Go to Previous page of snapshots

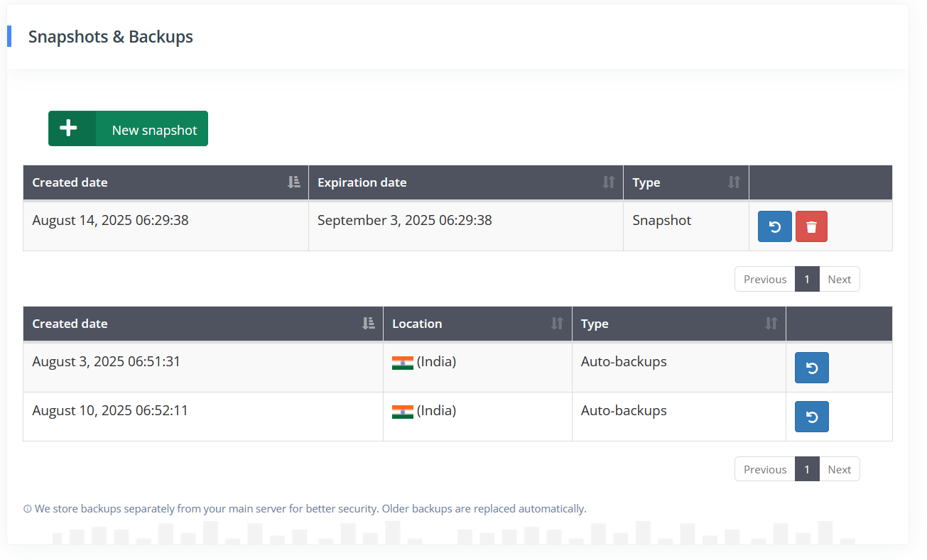765,279
